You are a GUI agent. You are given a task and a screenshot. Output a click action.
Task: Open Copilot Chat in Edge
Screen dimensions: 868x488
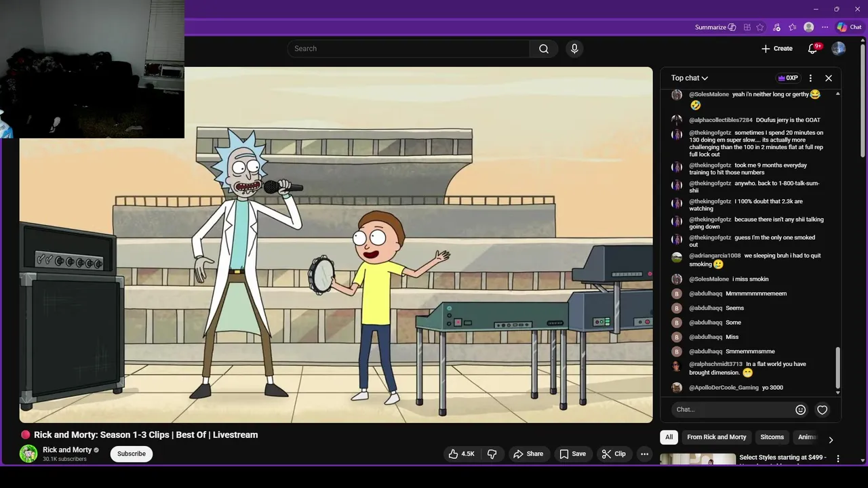pos(849,27)
